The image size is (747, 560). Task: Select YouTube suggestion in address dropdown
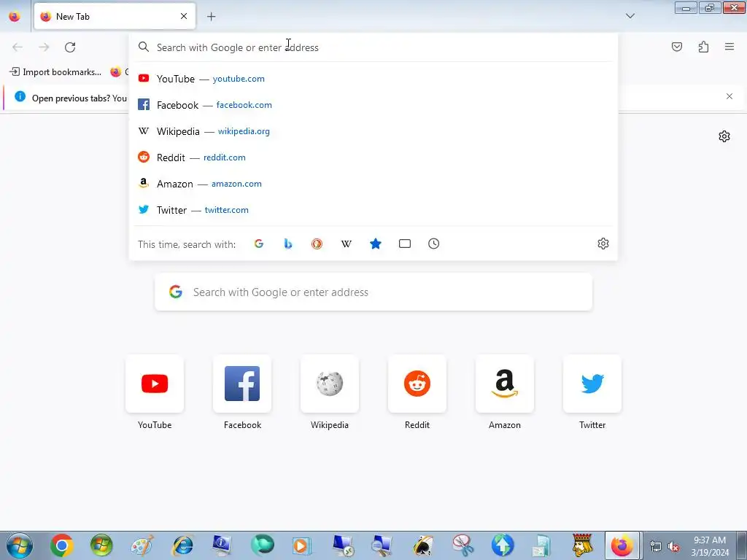(373, 79)
